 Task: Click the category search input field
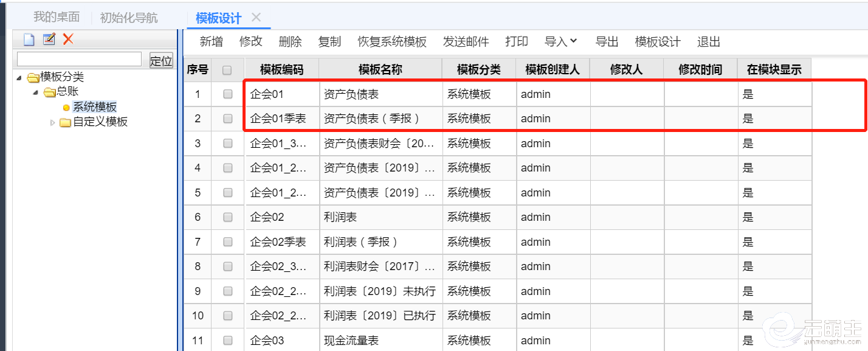click(x=79, y=59)
